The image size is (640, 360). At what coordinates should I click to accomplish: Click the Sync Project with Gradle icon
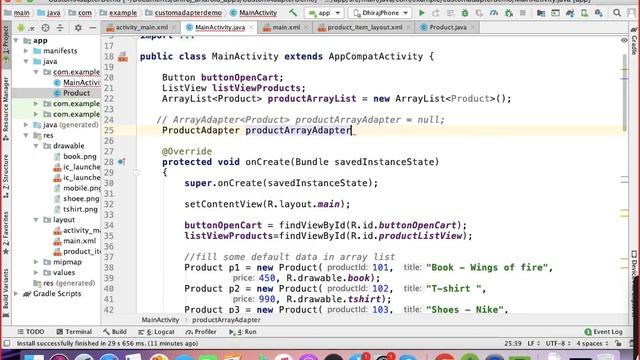(570, 13)
